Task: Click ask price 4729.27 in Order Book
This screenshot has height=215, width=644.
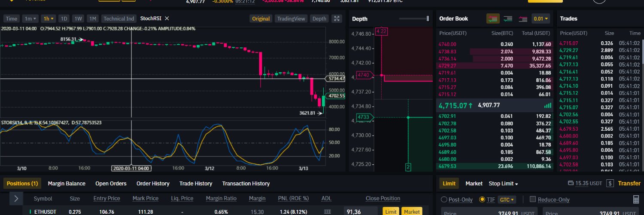Action: (447, 66)
